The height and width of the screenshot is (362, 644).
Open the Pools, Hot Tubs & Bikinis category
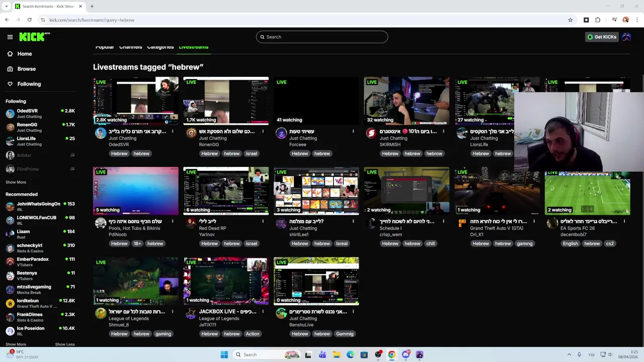(134, 228)
